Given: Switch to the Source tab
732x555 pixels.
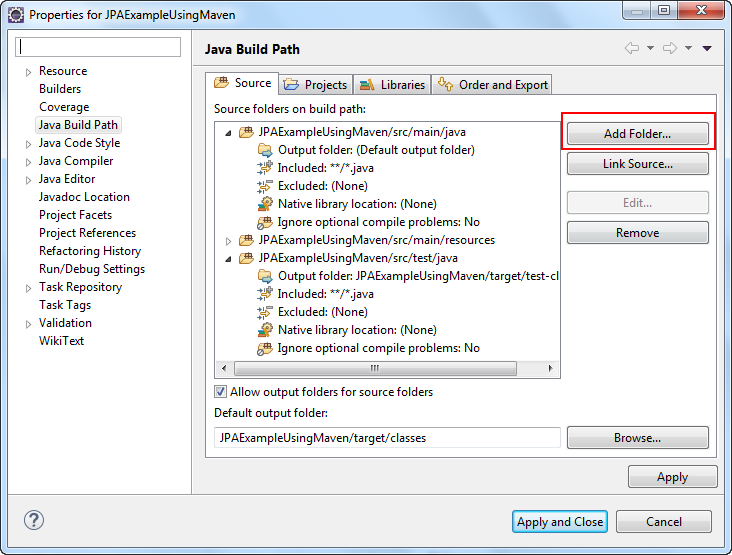Looking at the screenshot, I should pyautogui.click(x=242, y=83).
